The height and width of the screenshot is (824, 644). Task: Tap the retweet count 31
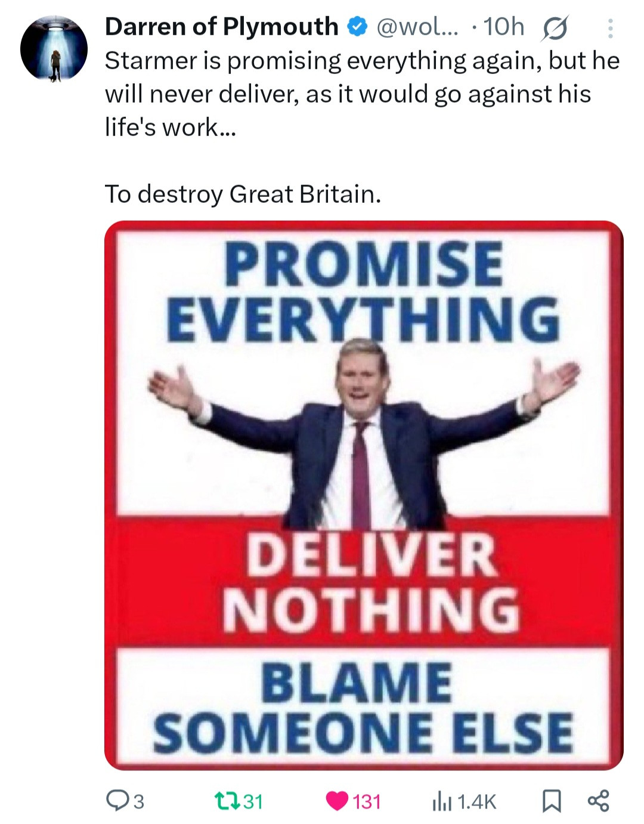[x=253, y=801]
